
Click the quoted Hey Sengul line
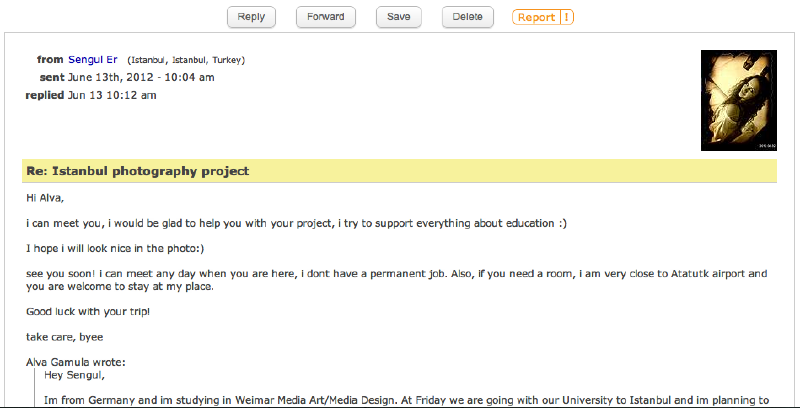[74, 376]
